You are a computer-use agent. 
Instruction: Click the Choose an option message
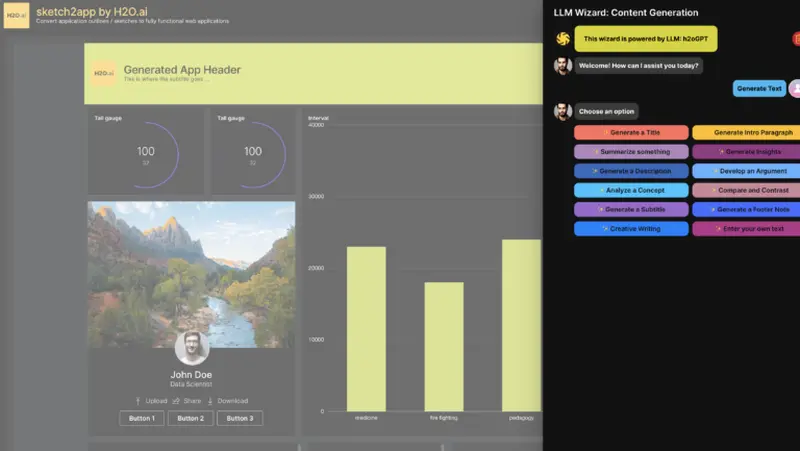point(607,111)
